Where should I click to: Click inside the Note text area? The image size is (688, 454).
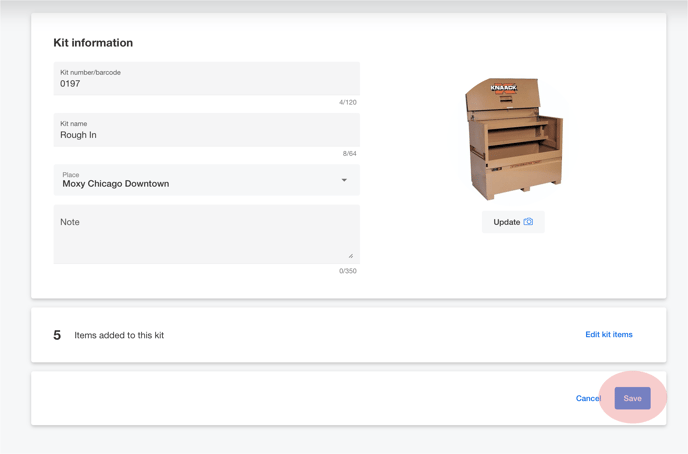(x=206, y=234)
